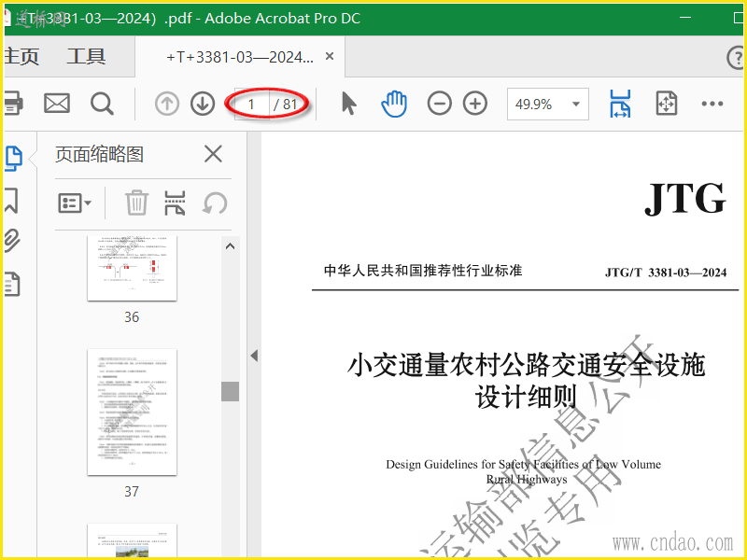The image size is (747, 560).
Task: Click the 中华人民共和国推荐性行业标准 heading
Action: click(x=423, y=271)
